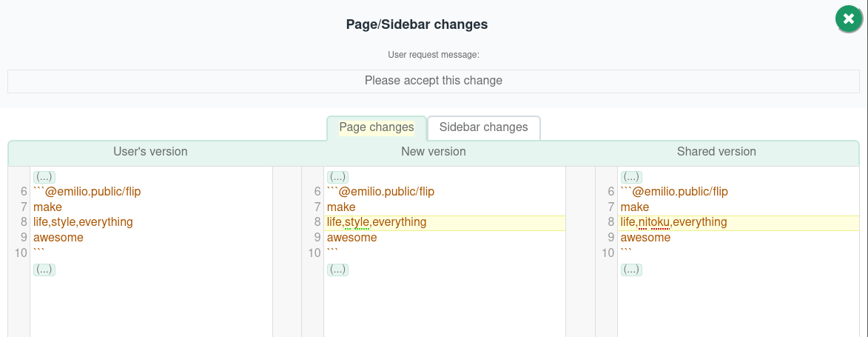This screenshot has width=868, height=337.
Task: Switch to the Sidebar changes tab
Action: point(484,127)
